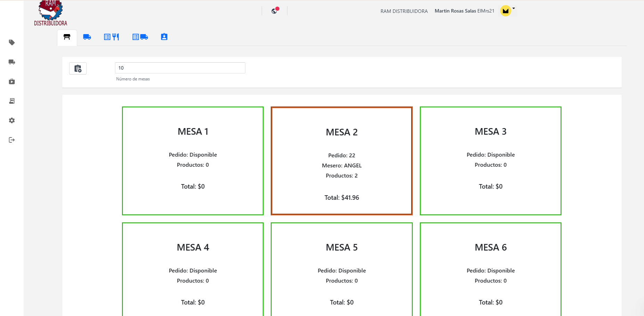Click the globe notification icon
This screenshot has width=644, height=316.
[x=275, y=10]
